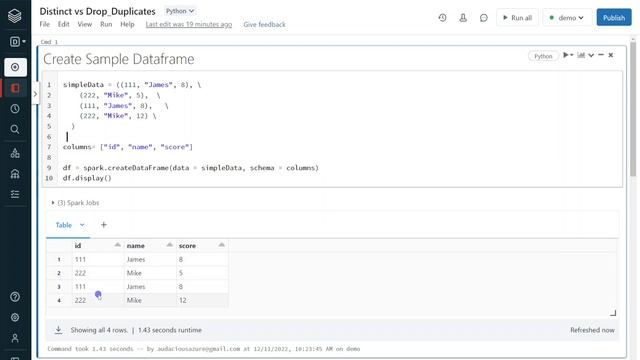The width and height of the screenshot is (640, 360).
Task: Open the View menu
Action: [x=84, y=24]
